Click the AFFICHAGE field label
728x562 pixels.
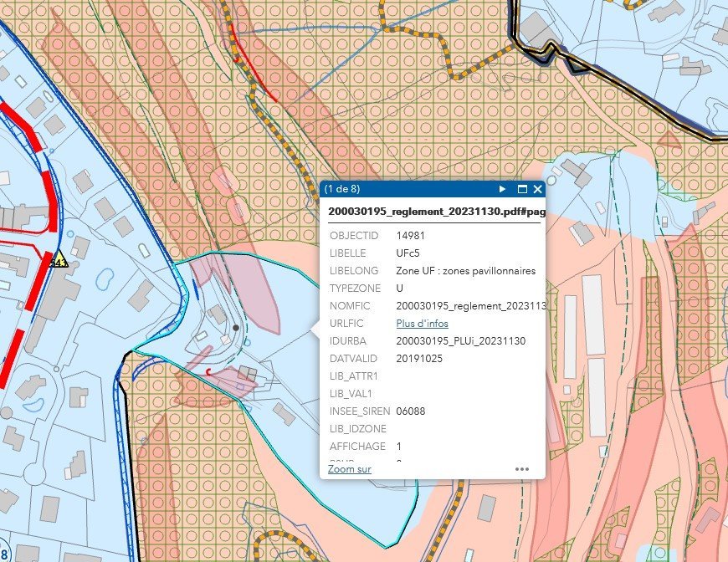356,447
